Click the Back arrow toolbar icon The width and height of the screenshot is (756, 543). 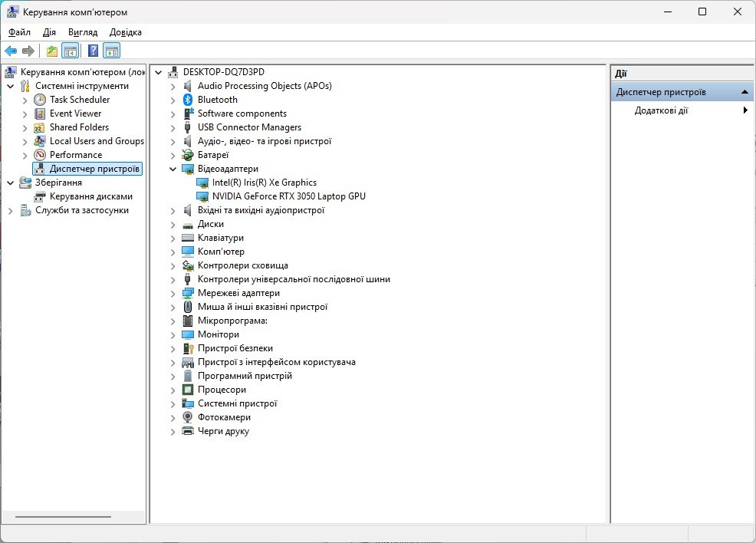11,51
